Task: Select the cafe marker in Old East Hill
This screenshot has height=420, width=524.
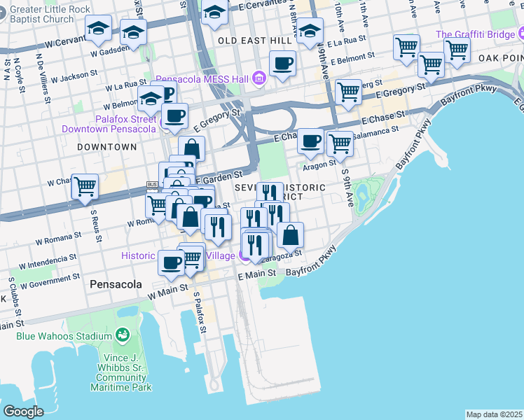Action: pos(282,65)
